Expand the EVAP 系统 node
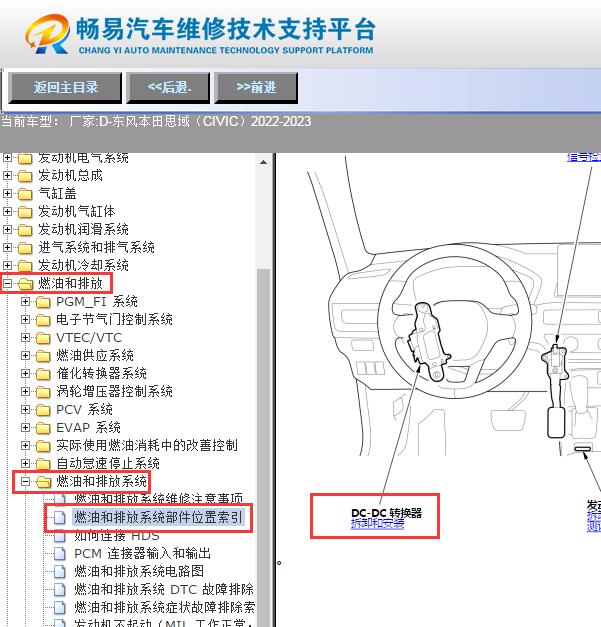This screenshot has width=601, height=627. pyautogui.click(x=25, y=427)
